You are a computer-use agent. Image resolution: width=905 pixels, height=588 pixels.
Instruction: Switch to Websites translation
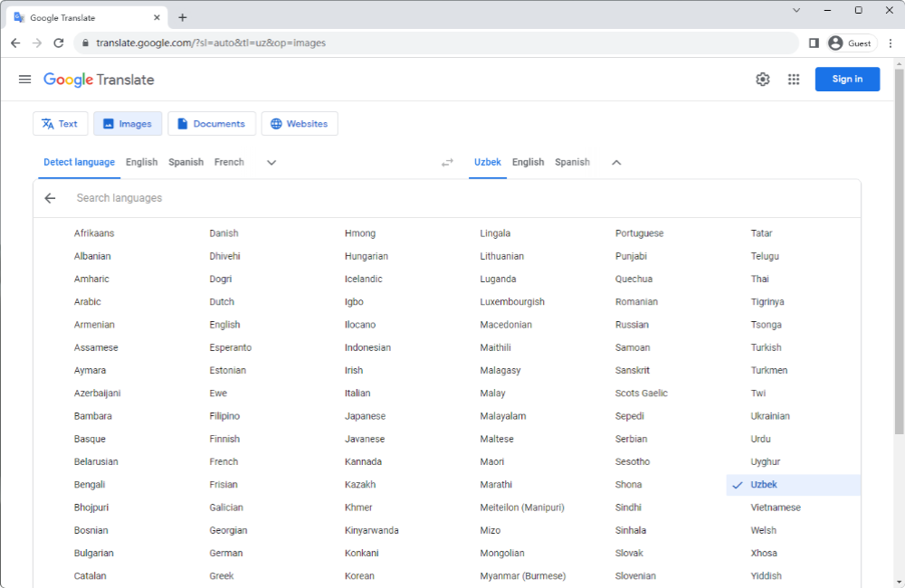(300, 124)
